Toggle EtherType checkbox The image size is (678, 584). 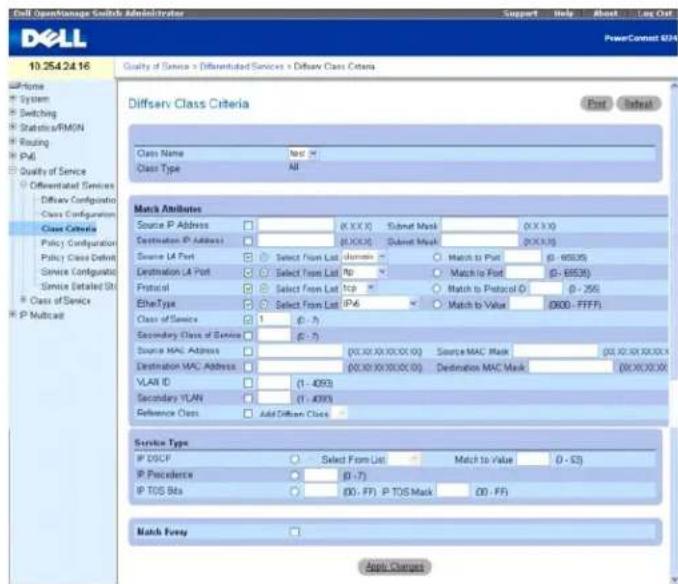[x=248, y=304]
